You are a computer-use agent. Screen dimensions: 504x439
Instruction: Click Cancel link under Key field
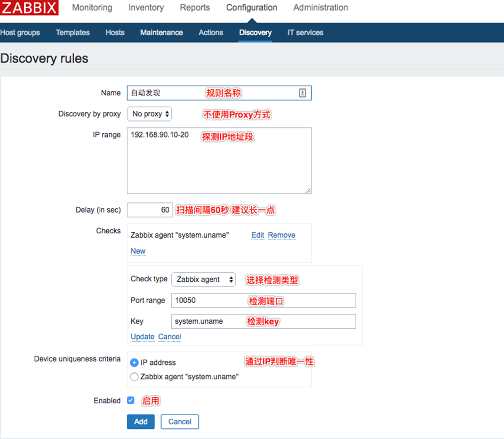click(x=170, y=337)
